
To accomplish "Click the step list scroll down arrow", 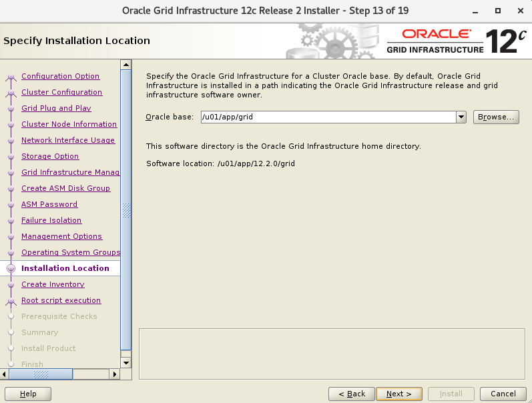I will [126, 363].
